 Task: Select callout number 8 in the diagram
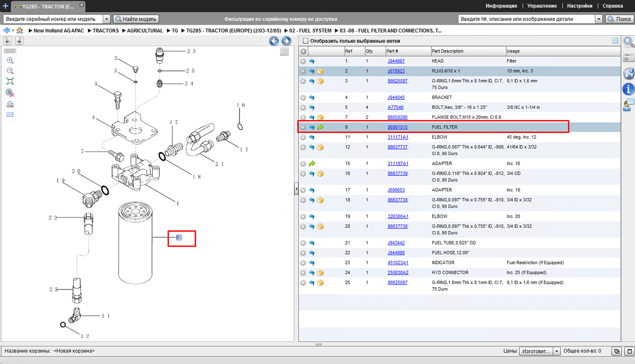point(178,238)
